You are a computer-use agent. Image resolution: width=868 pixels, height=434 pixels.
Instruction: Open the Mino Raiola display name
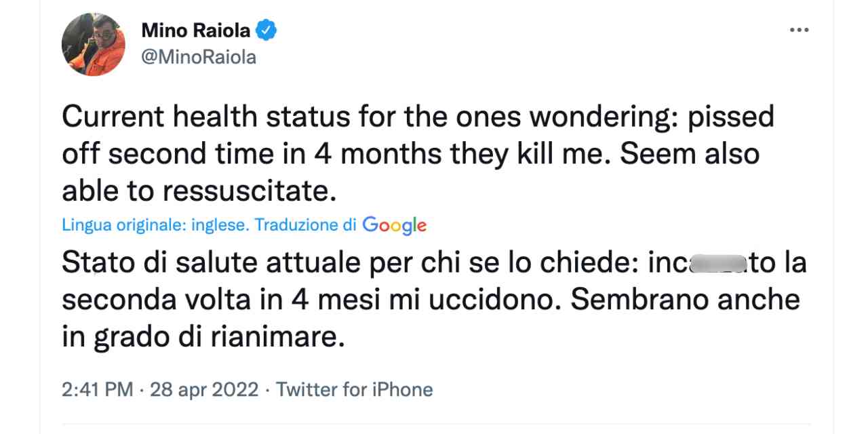196,31
